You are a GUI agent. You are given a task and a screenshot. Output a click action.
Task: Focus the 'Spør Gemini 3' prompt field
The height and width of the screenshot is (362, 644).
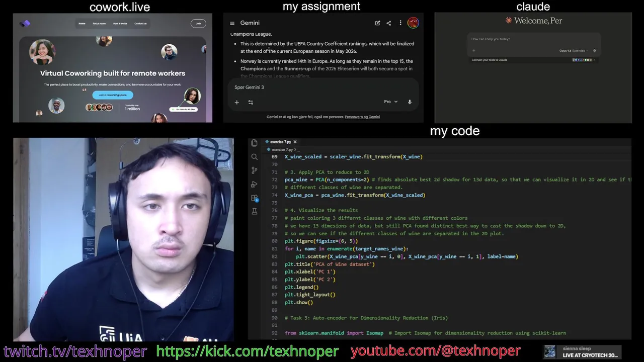[322, 87]
